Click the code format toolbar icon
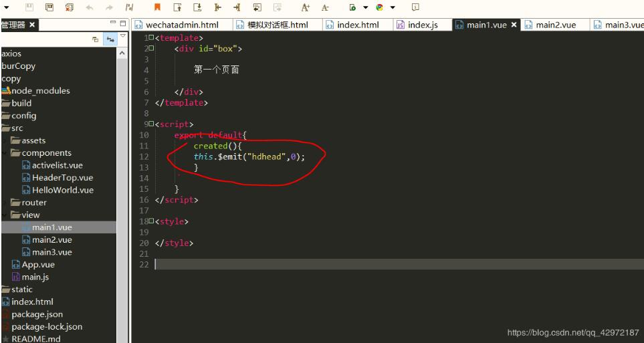Image resolution: width=644 pixels, height=343 pixels. pos(129,7)
